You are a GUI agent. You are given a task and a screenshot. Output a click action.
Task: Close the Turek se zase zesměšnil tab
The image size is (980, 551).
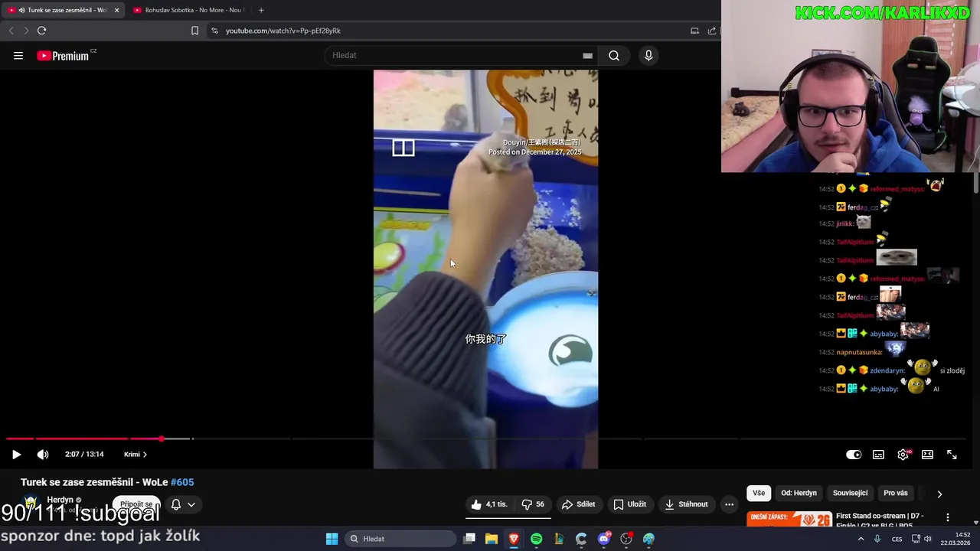click(116, 10)
